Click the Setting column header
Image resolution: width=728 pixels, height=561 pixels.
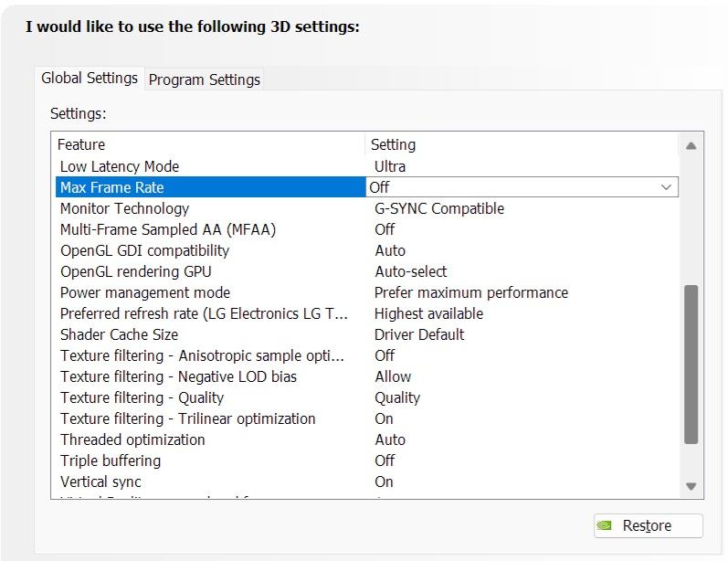point(394,144)
